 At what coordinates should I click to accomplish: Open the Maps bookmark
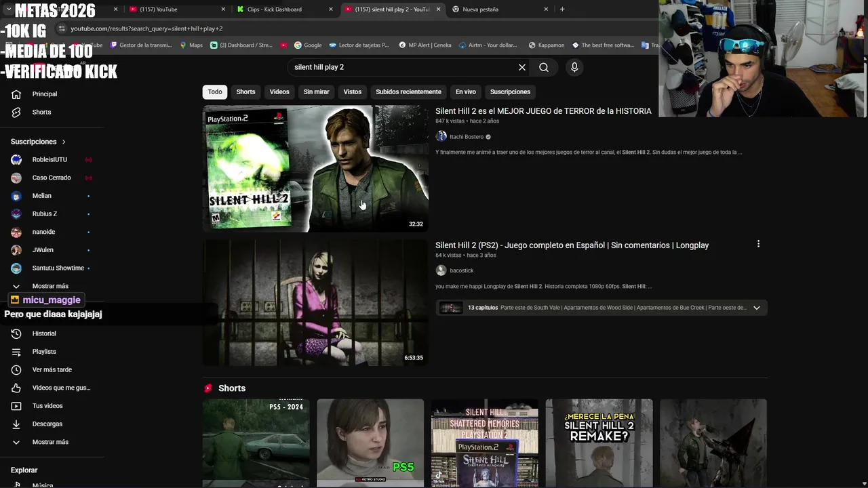click(x=191, y=45)
